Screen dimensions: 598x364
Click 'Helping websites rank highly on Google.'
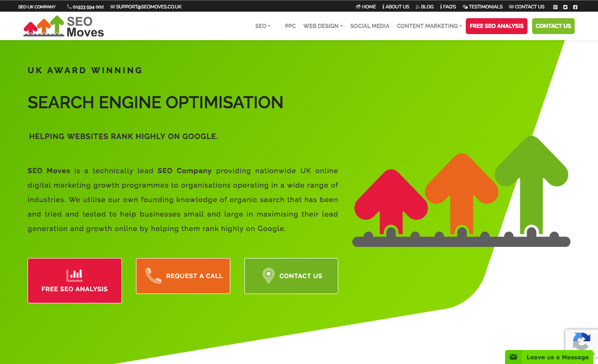click(x=124, y=137)
